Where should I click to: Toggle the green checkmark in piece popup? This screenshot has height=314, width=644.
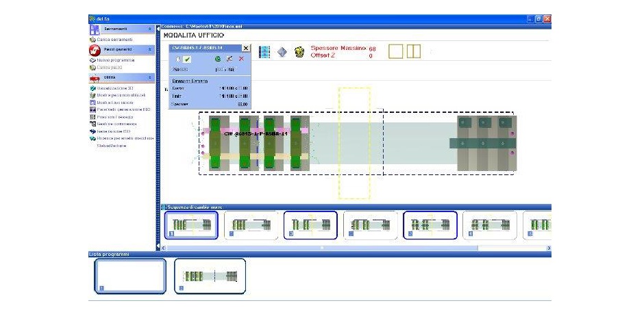pos(187,60)
